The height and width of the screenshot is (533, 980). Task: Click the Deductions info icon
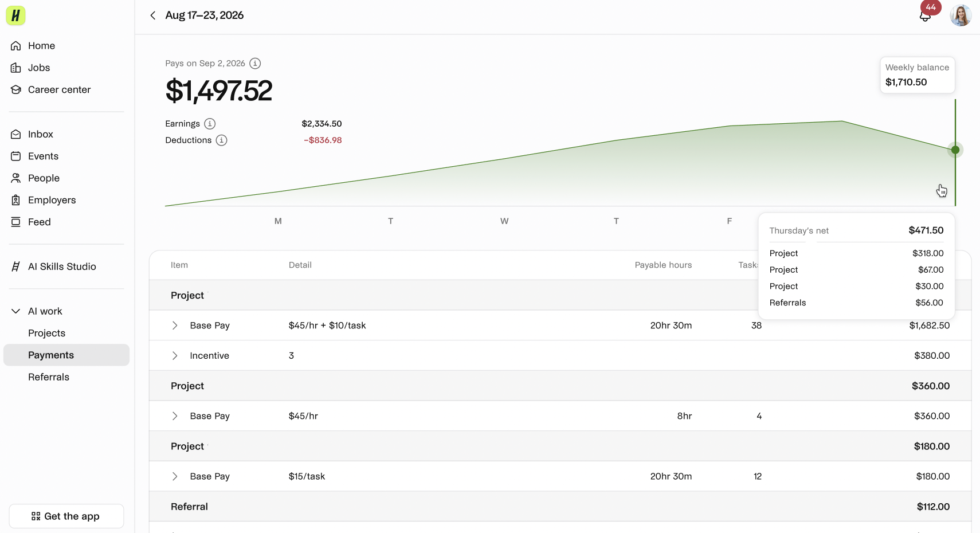point(221,140)
